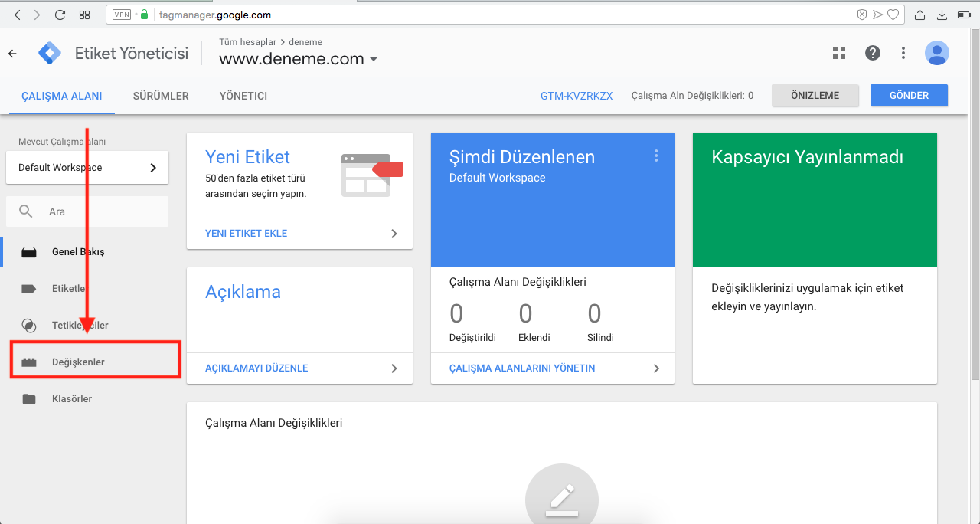Screen dimensions: 980x524
Task: Click the Klasörler folder icon
Action: [29, 399]
